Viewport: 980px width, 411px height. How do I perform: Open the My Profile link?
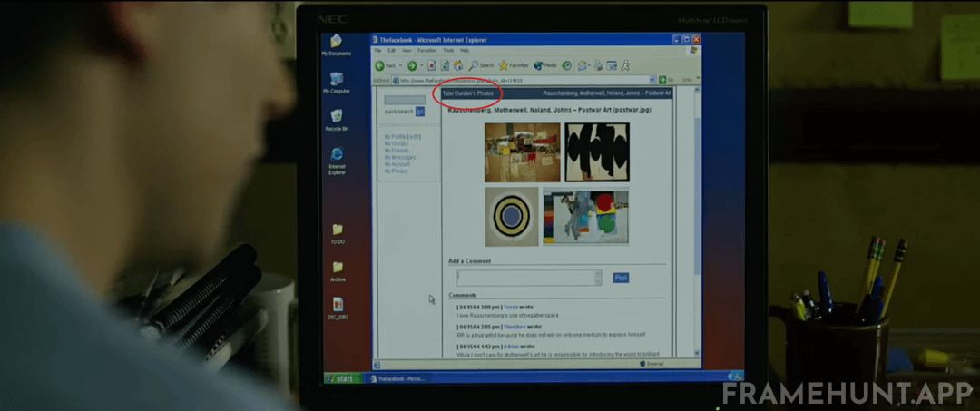click(395, 136)
